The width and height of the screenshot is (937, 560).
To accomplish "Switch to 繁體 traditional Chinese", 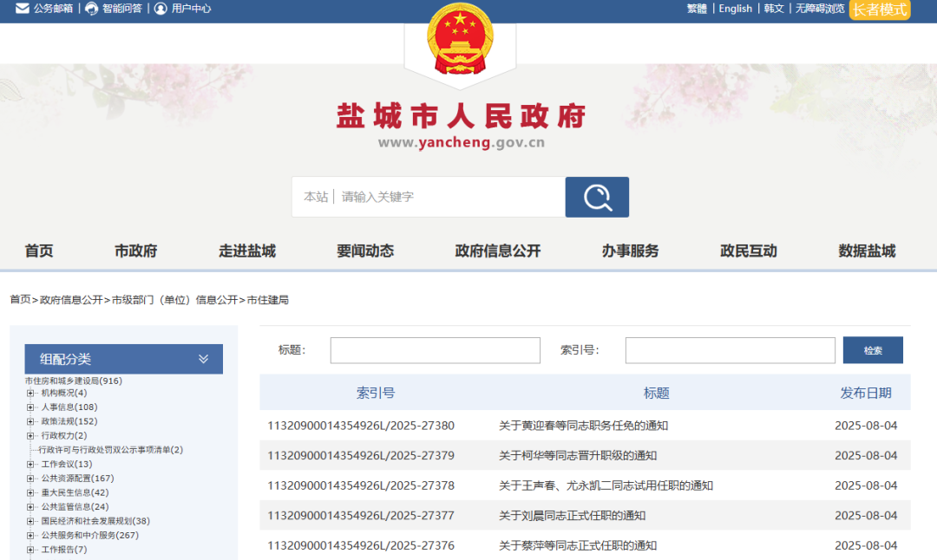I will pos(697,9).
